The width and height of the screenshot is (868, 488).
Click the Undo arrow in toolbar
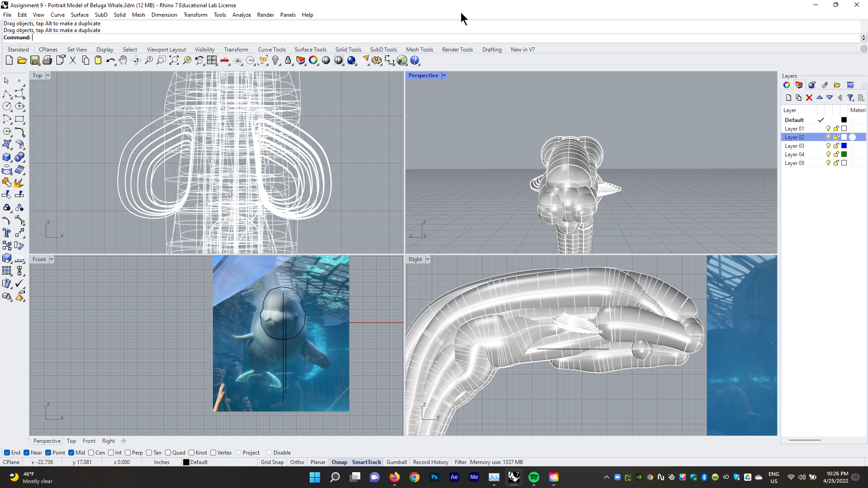110,60
